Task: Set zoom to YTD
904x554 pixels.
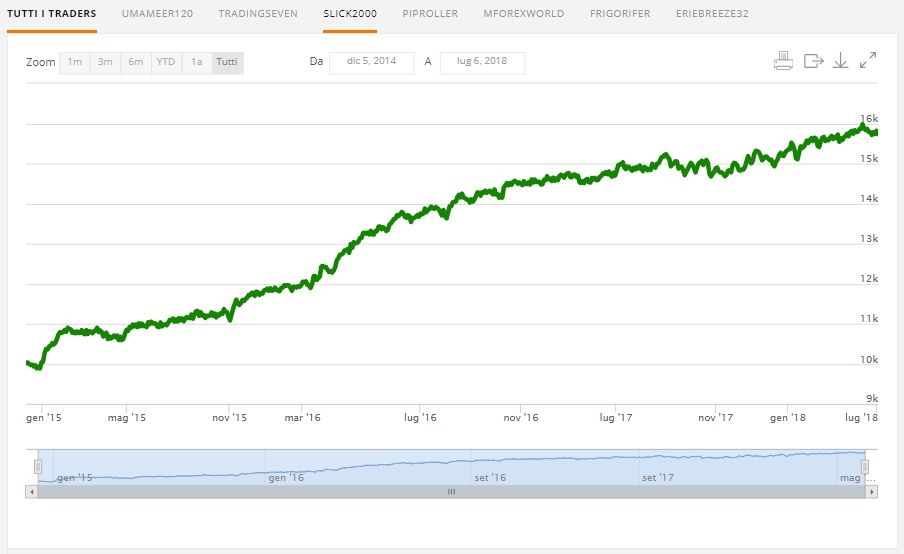Action: [166, 62]
